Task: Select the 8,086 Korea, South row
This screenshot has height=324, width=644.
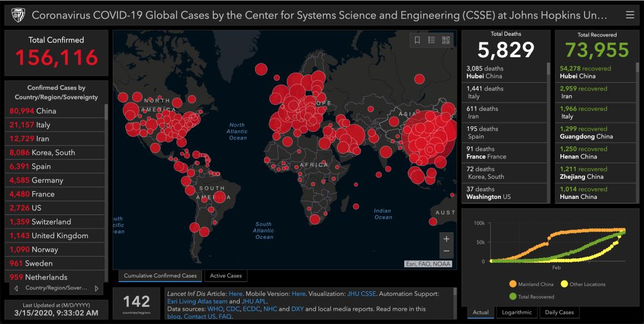Action: point(55,152)
